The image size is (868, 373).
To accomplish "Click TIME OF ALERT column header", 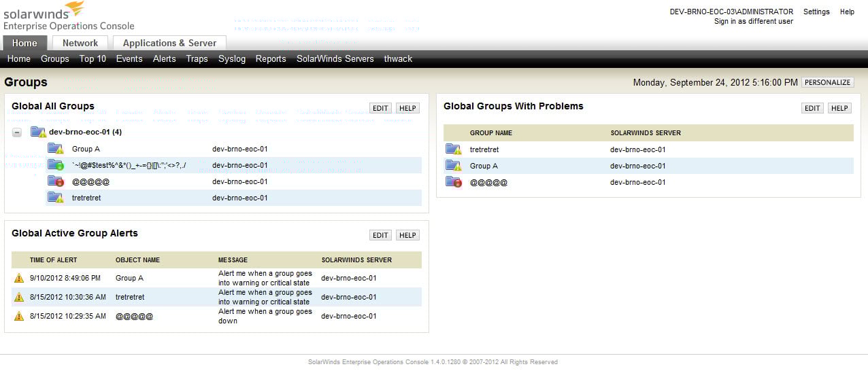I will click(x=53, y=260).
